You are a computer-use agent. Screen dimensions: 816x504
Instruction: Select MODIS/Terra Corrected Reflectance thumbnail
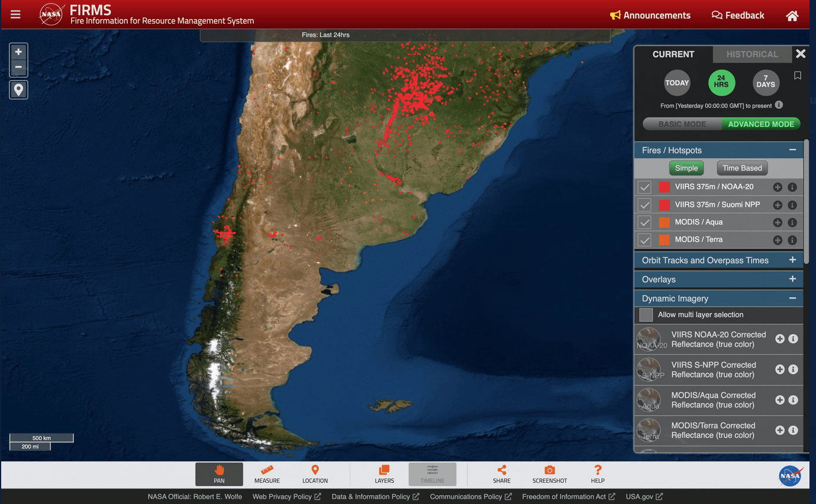[x=649, y=431]
